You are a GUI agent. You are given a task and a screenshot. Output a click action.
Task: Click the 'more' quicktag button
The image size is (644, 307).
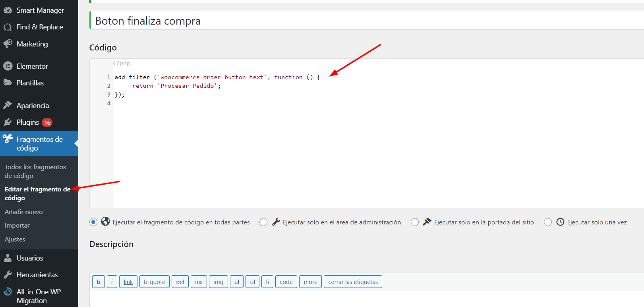click(x=310, y=282)
